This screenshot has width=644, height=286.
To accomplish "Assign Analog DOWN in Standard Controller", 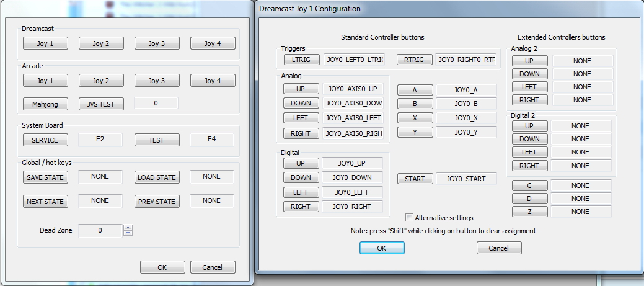I will [x=301, y=103].
